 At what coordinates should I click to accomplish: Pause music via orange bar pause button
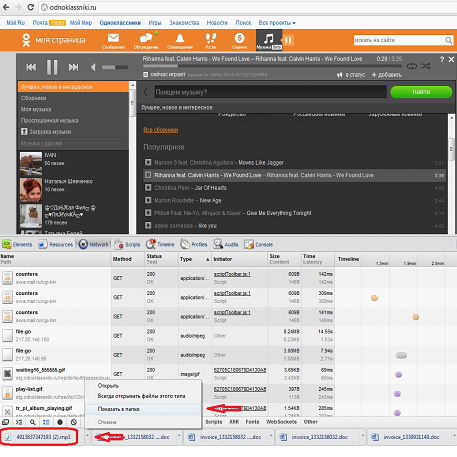[288, 40]
